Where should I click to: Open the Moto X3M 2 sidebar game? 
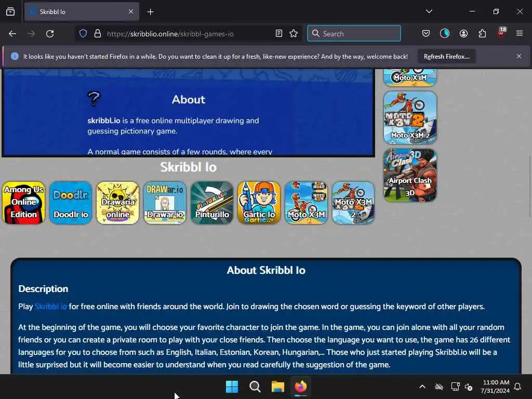tap(410, 117)
